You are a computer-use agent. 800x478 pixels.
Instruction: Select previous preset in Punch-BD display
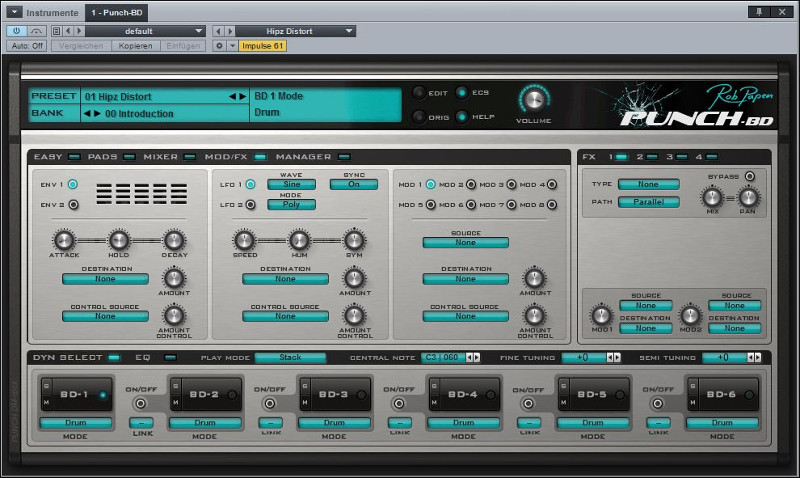click(232, 96)
